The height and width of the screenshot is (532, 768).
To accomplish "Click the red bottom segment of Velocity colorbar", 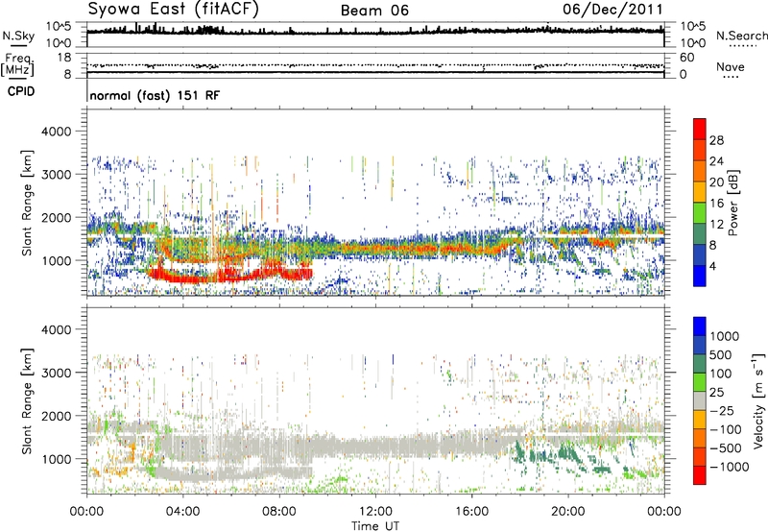I will click(x=700, y=475).
